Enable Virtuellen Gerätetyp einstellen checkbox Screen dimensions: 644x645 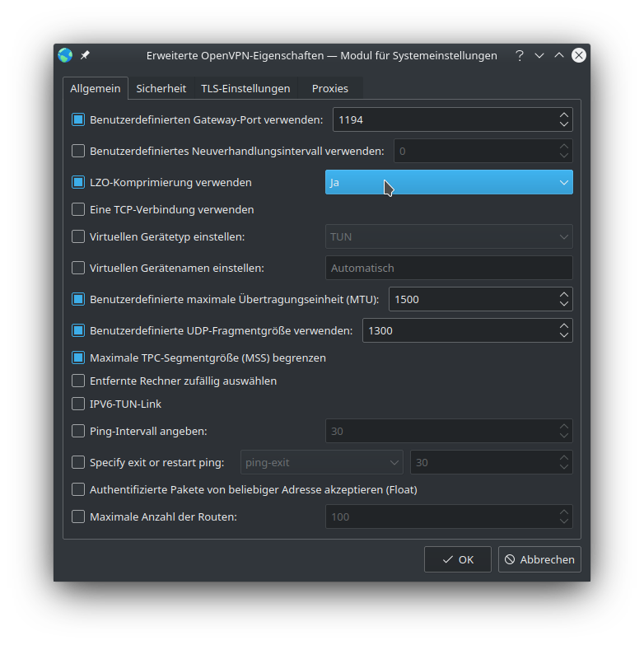tap(78, 236)
